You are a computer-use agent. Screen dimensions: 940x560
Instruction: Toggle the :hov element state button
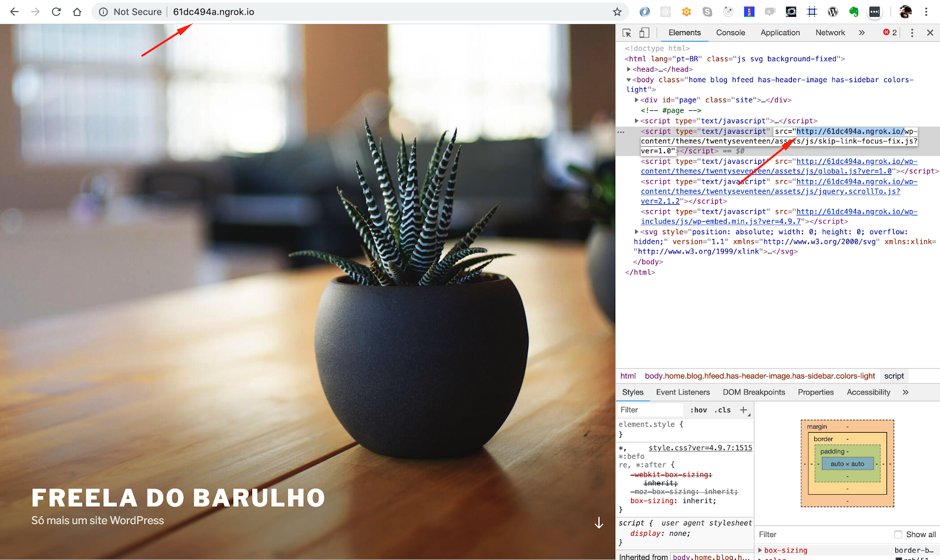pyautogui.click(x=699, y=410)
